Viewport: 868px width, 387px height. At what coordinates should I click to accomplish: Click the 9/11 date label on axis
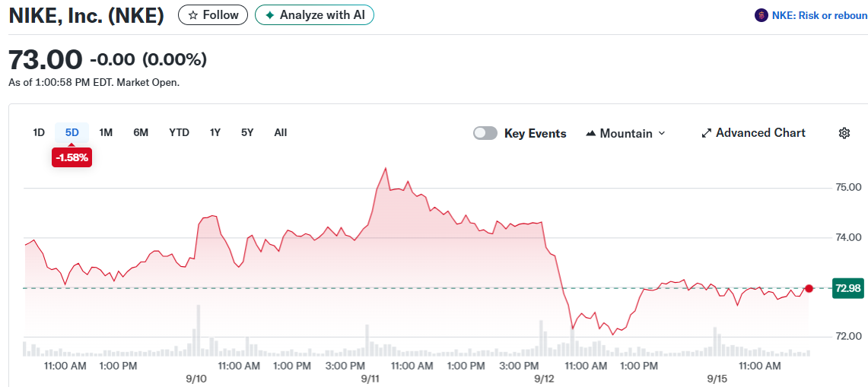pyautogui.click(x=370, y=379)
